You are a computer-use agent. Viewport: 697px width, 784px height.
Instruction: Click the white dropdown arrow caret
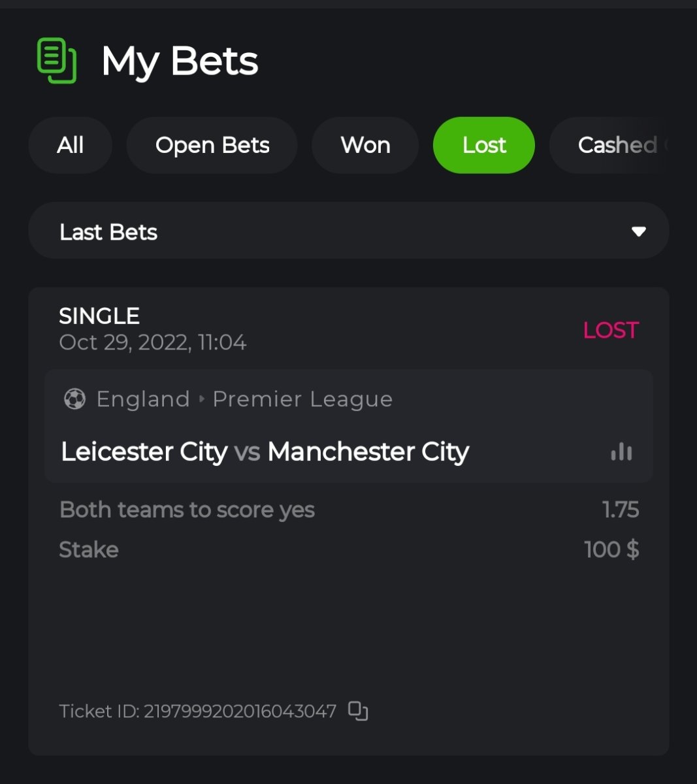(x=638, y=231)
